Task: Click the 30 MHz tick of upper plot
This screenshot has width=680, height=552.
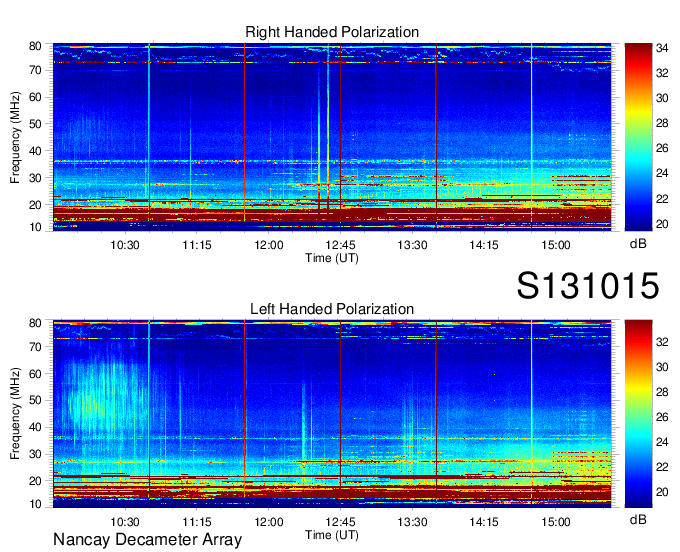Action: (35, 178)
